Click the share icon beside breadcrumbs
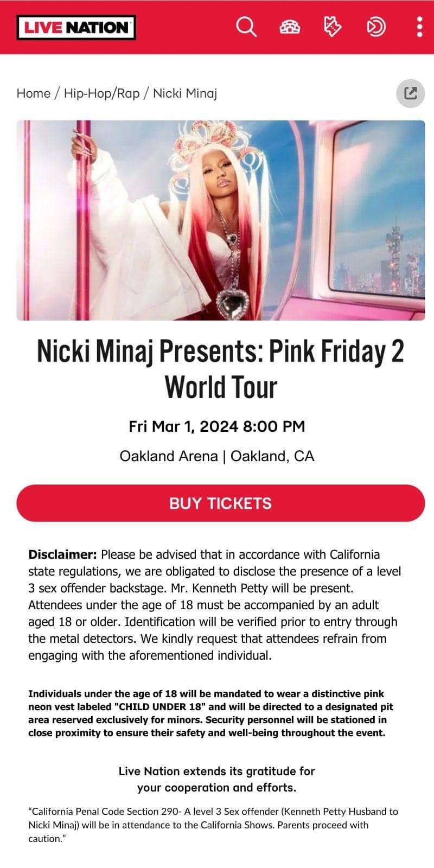 tap(411, 93)
